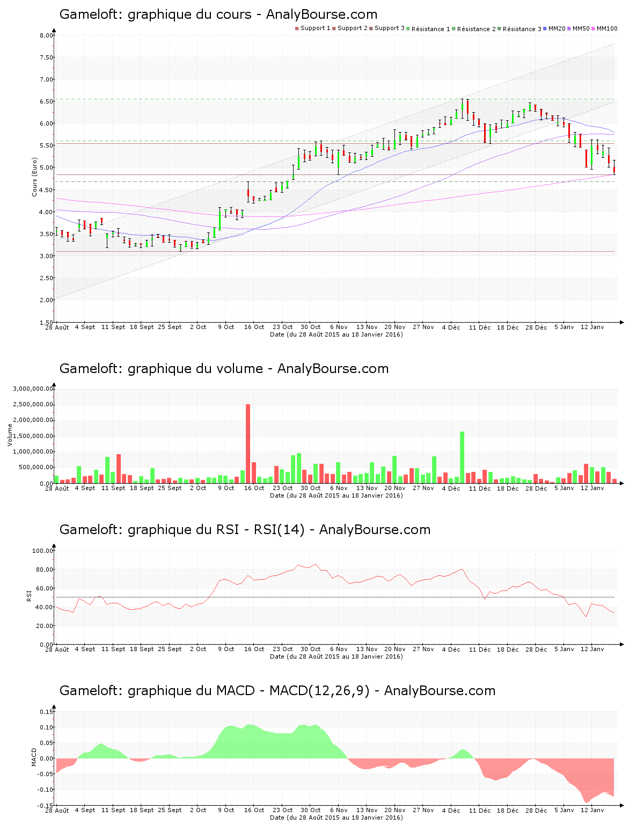644x832 pixels.
Task: Click the Support 1 legend color square
Action: [297, 28]
